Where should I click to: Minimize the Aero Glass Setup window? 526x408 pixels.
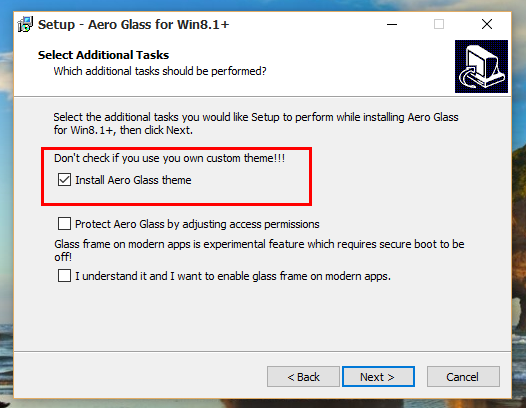[391, 24]
